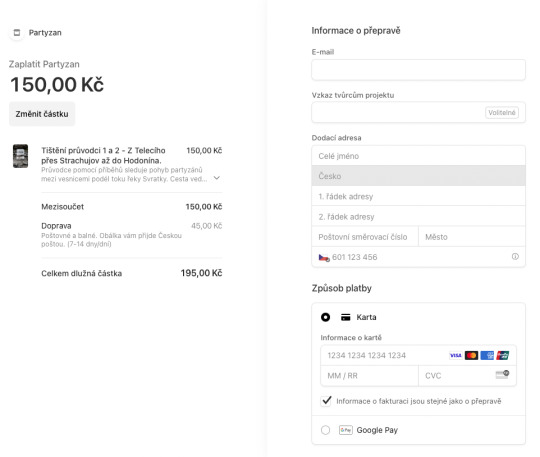Click the Mastercard logo
540x457 pixels.
coord(471,355)
